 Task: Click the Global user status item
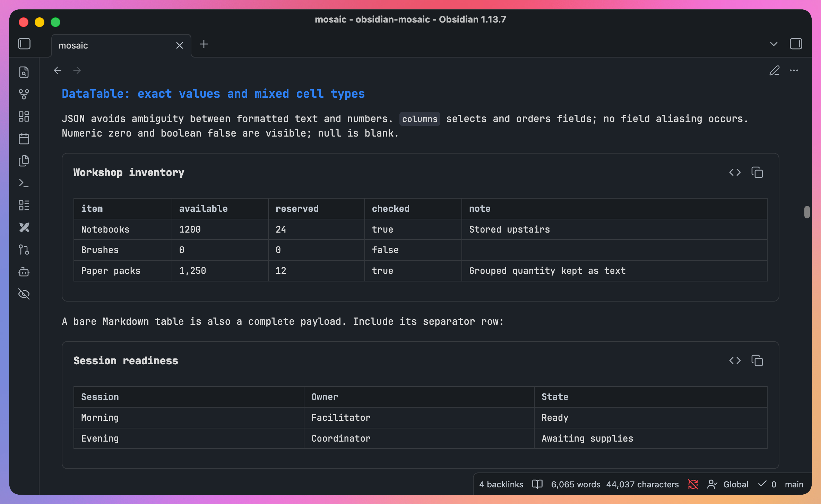point(727,484)
